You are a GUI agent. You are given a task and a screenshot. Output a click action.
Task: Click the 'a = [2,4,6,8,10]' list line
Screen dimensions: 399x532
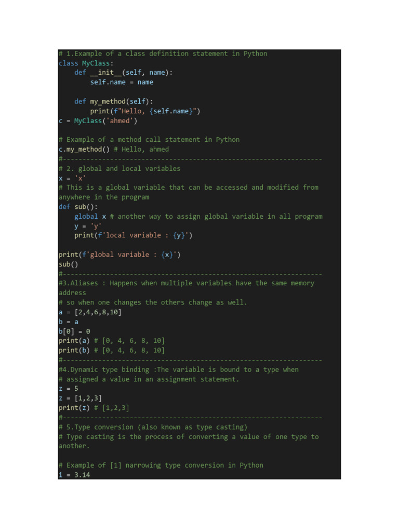click(90, 312)
